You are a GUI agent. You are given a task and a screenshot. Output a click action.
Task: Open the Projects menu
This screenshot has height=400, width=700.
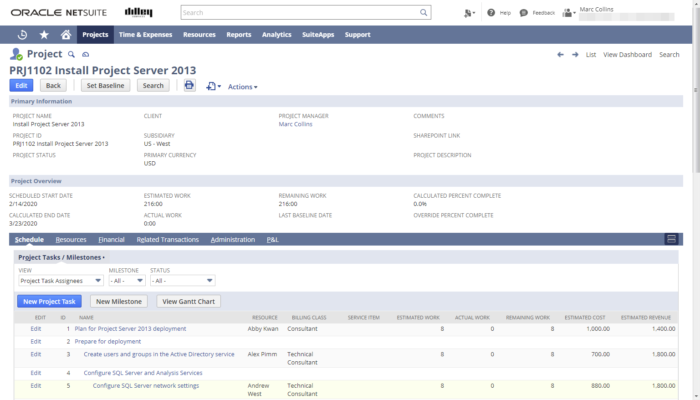click(95, 35)
